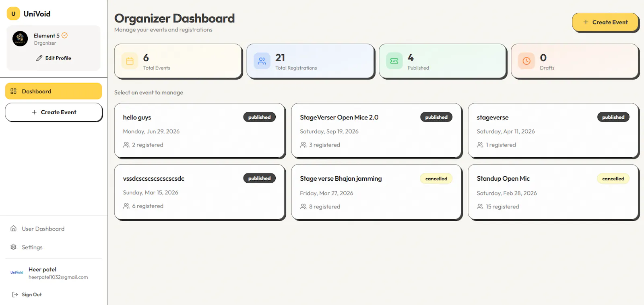The width and height of the screenshot is (644, 305).
Task: Click the Sign Out arrow icon
Action: (x=15, y=295)
